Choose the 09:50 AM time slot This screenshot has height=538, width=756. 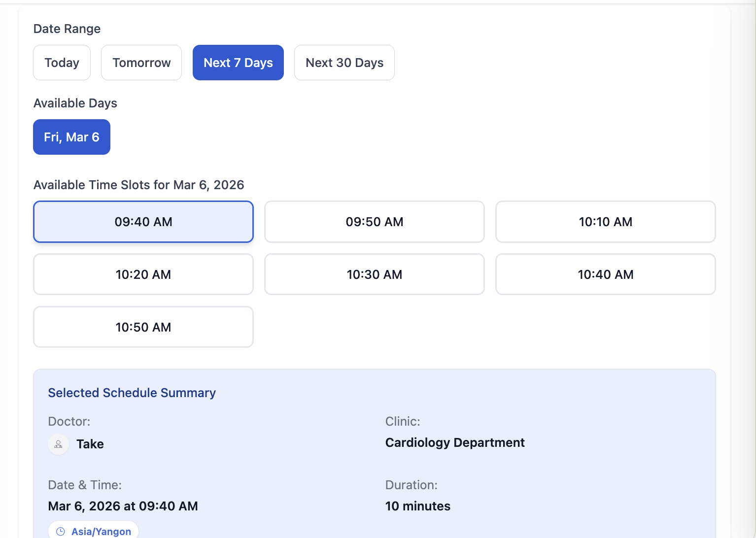click(374, 222)
